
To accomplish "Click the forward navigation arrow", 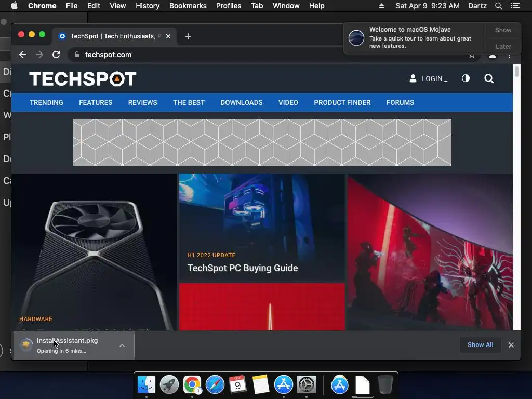I will (39, 55).
